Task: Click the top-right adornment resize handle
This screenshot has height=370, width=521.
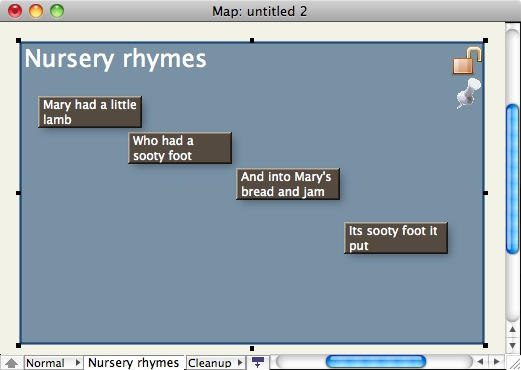Action: click(486, 41)
